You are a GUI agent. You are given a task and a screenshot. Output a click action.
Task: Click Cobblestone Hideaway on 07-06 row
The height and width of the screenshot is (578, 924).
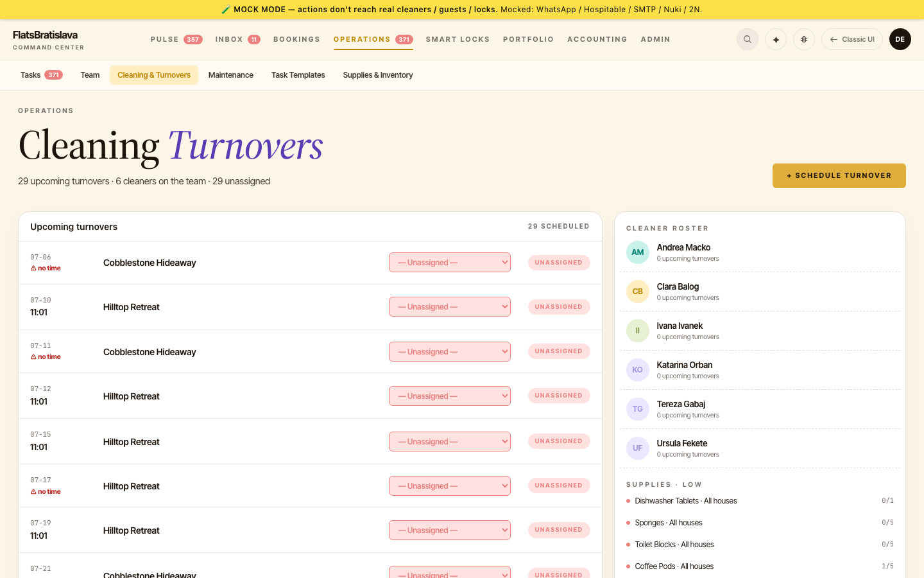[150, 263]
